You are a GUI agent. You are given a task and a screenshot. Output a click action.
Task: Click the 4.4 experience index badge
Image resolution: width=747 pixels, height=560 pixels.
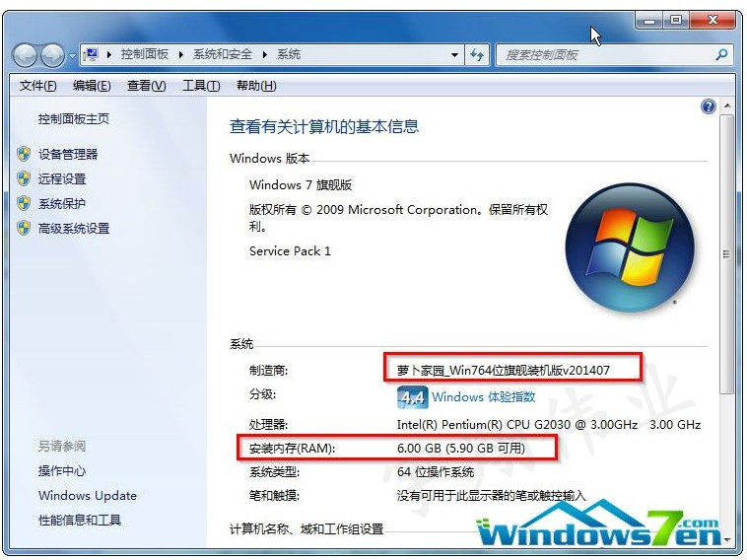click(x=413, y=397)
